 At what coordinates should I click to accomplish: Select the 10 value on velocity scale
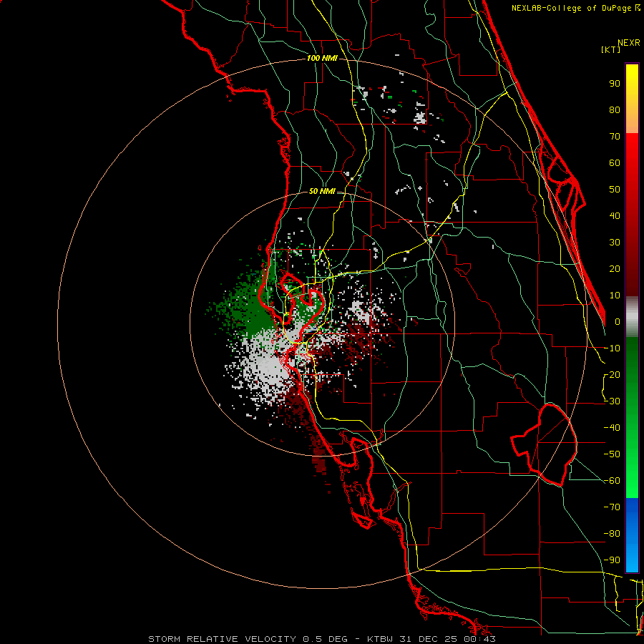tap(615, 296)
